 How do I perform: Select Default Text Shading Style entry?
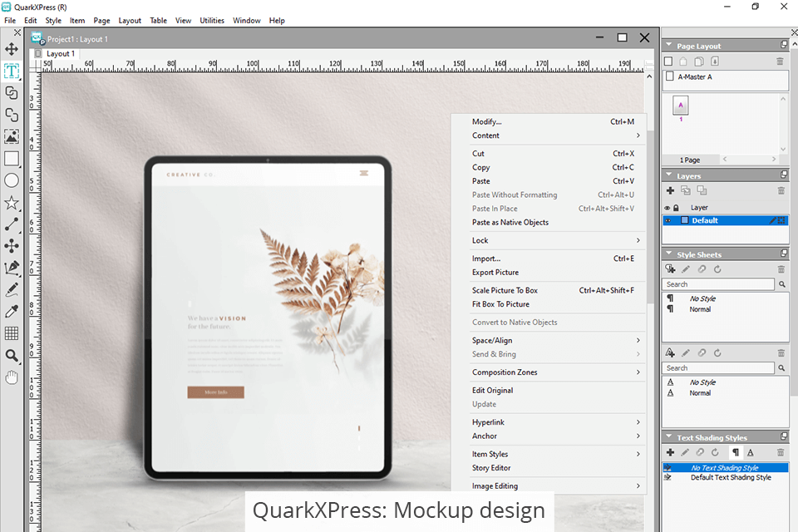pos(725,477)
